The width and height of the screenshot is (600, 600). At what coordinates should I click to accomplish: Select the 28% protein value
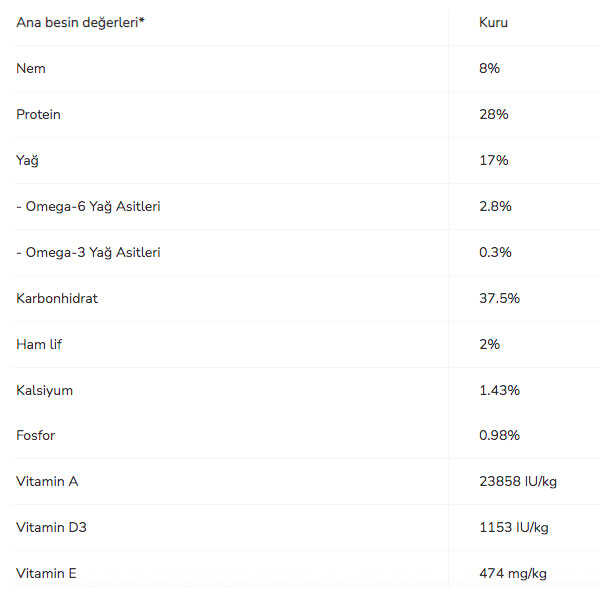tap(494, 114)
